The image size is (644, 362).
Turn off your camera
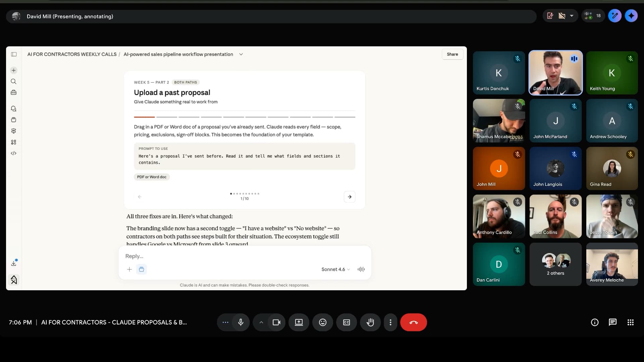[276, 322]
